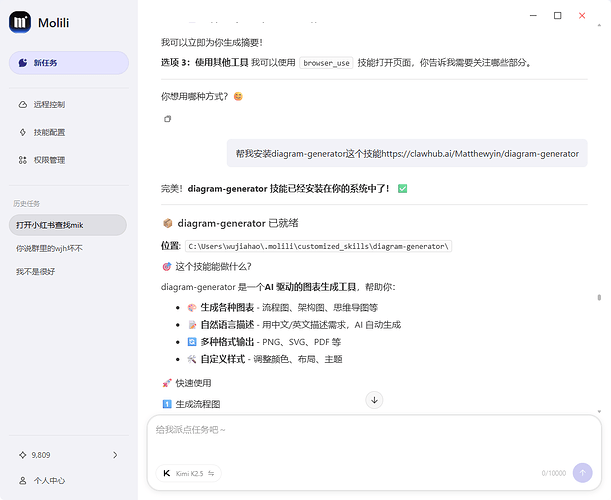Click the number one emoji beside 生成流程图
Viewport: 611px width, 500px height.
click(167, 404)
